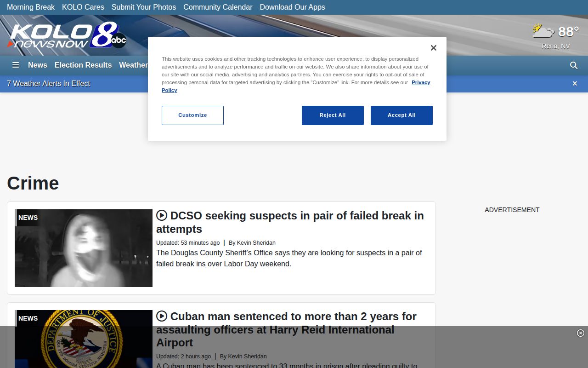Close the cookie consent dialog
The image size is (588, 368).
tap(433, 48)
